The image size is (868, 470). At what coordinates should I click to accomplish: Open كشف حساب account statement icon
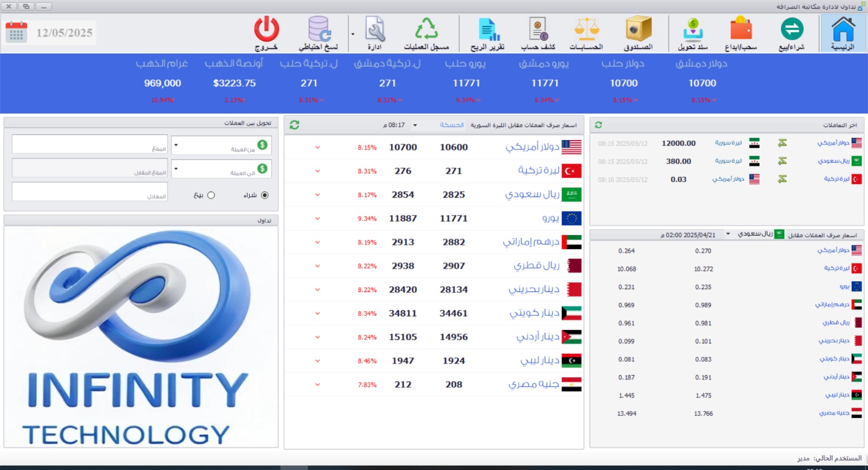pos(538,34)
